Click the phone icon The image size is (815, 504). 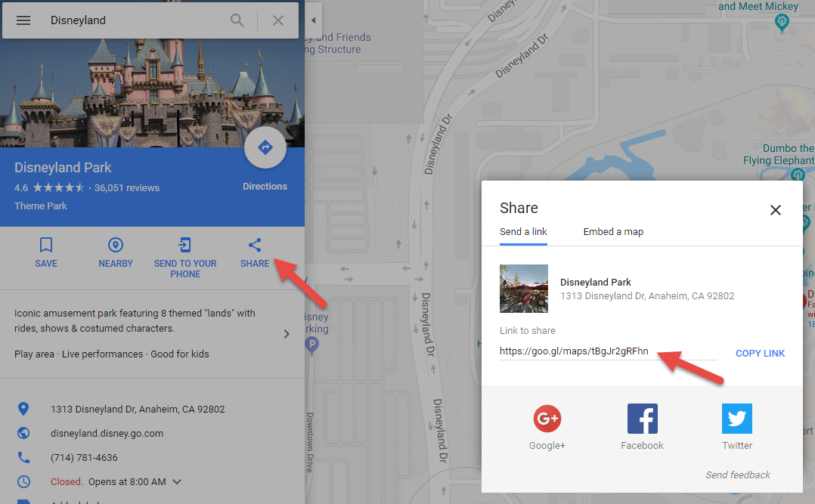point(23,457)
